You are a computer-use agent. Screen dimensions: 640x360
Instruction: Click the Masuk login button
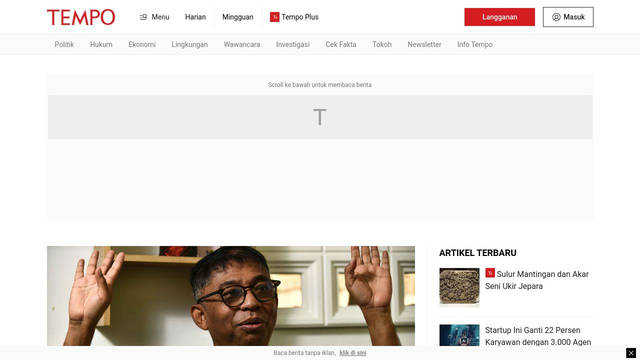pos(568,17)
